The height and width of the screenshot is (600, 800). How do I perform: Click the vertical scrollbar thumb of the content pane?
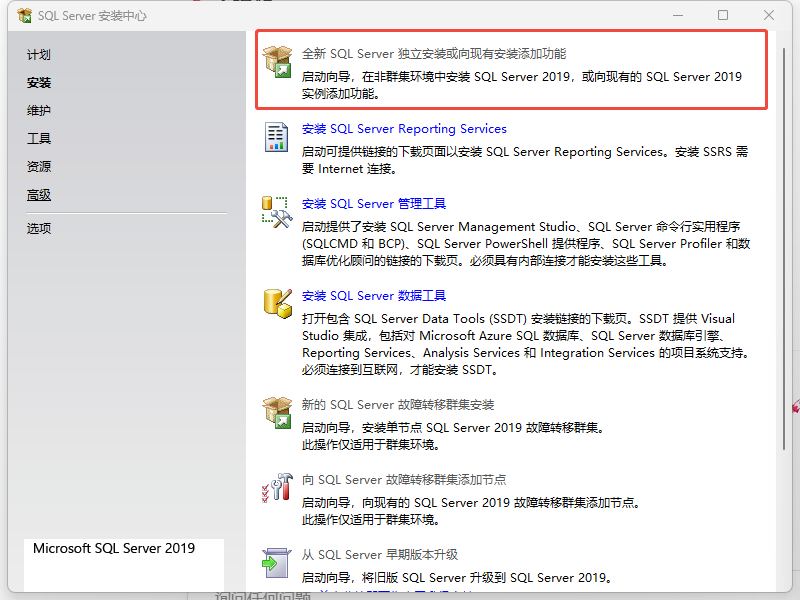tap(784, 249)
